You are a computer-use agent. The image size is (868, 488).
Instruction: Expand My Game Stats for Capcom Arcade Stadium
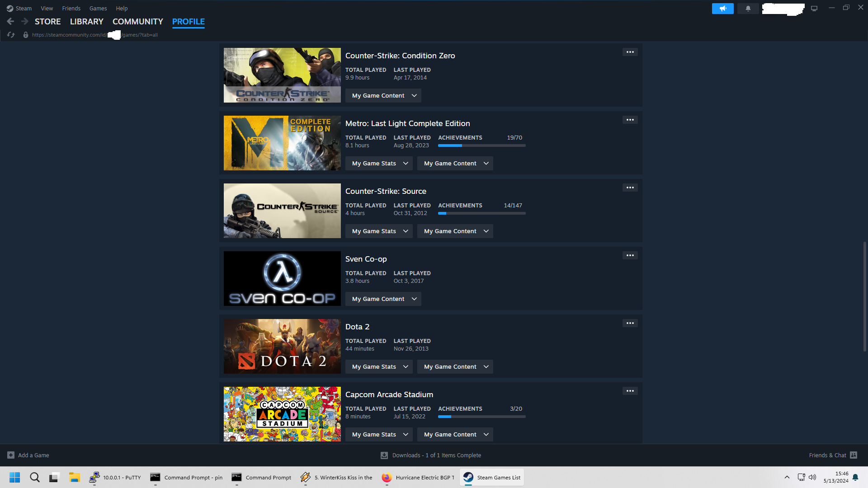(x=379, y=434)
